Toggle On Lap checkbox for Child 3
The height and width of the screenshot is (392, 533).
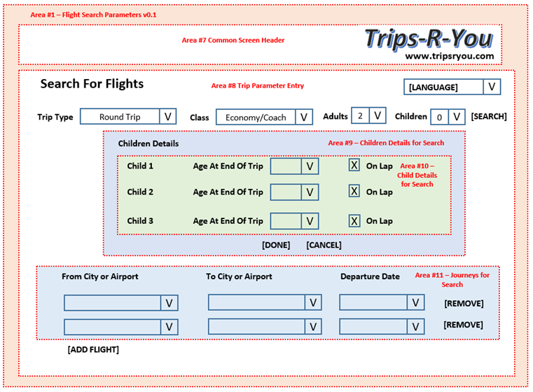(x=354, y=220)
